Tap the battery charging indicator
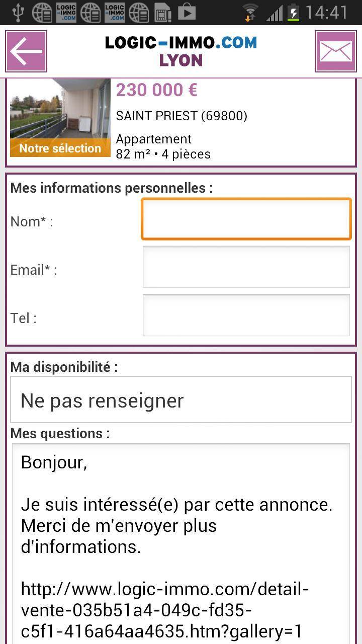 coord(293,13)
